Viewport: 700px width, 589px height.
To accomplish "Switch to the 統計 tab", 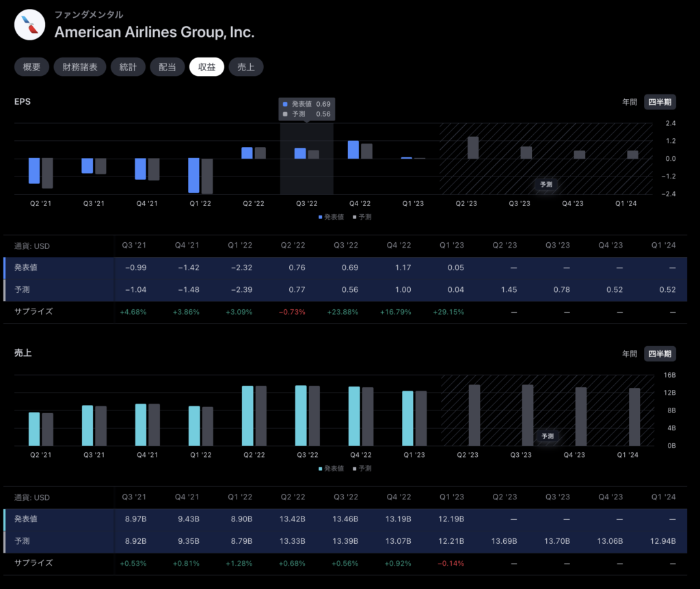I will tap(128, 67).
